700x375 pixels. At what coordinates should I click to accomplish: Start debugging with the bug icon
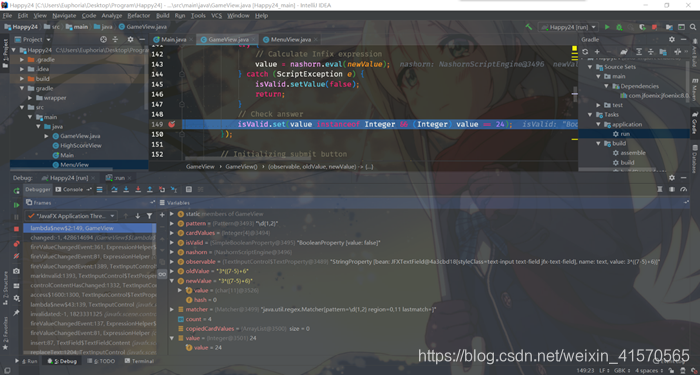619,27
